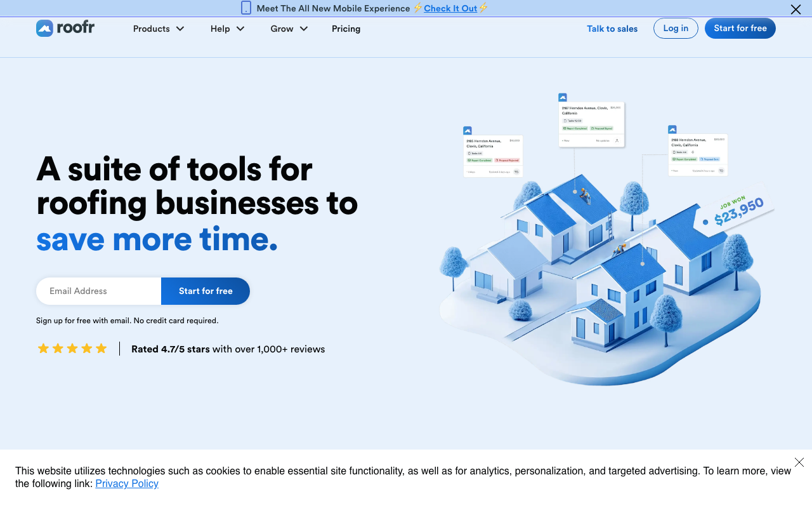
Task: Click the 'save more time.' headline text
Action: pyautogui.click(x=157, y=239)
